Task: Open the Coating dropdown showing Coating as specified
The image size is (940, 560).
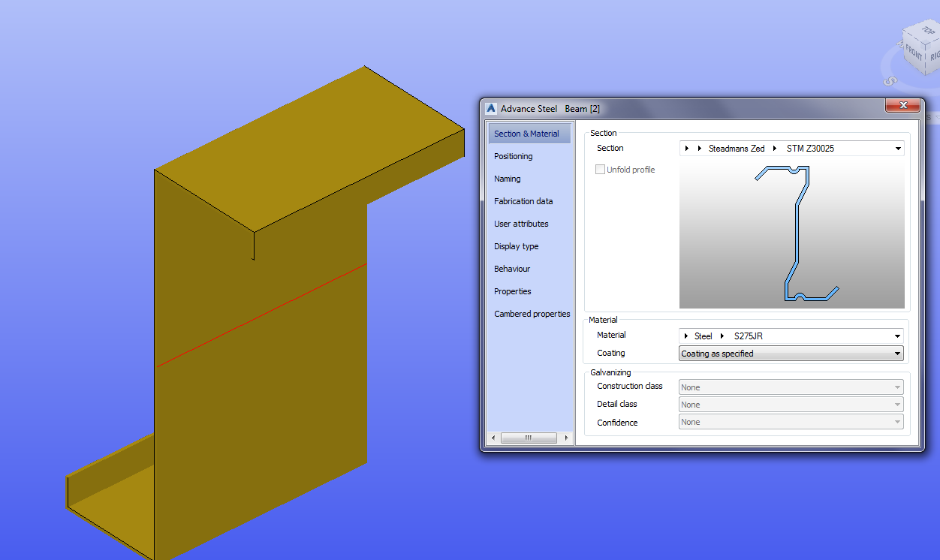Action: pos(898,353)
